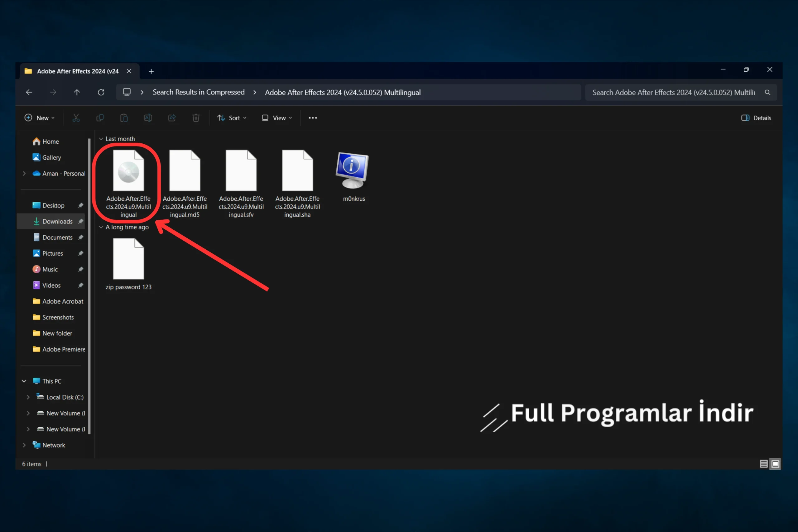Click the forward navigation arrow

pos(53,92)
